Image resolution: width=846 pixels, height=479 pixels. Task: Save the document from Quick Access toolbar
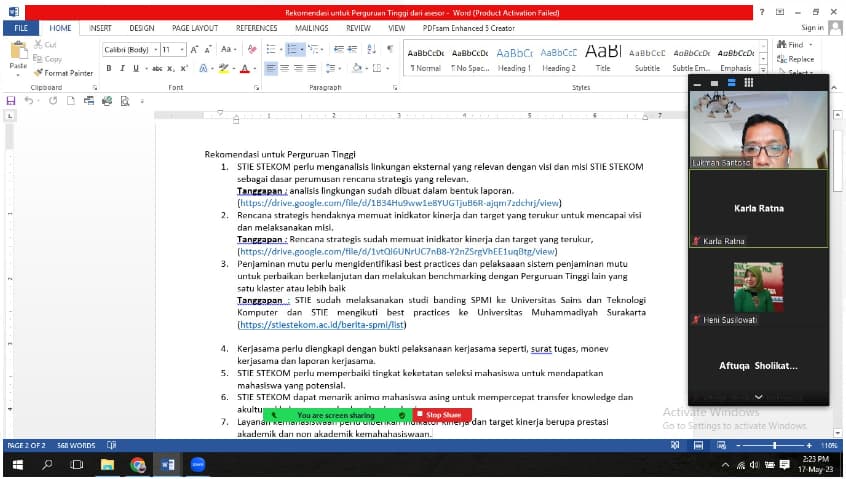(11, 101)
